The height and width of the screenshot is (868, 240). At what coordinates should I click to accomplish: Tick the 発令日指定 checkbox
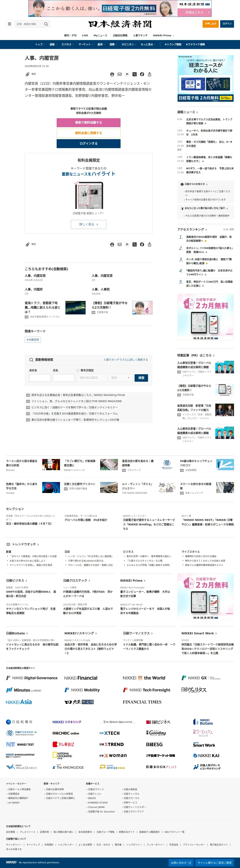[78, 370]
